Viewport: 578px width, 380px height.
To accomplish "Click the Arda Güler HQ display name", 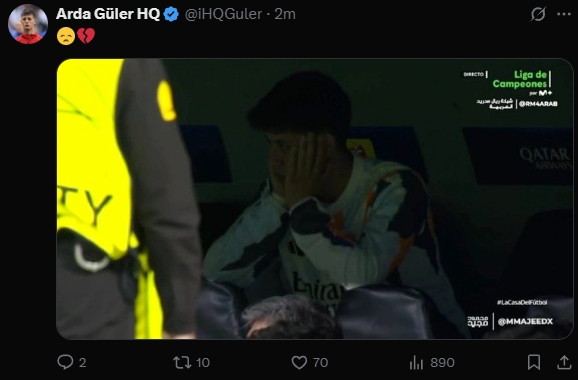I will pos(108,14).
